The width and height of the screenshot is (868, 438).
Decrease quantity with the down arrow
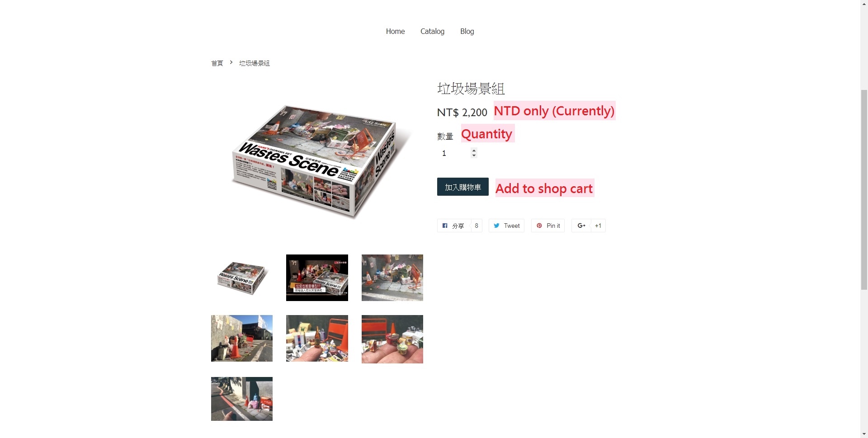tap(474, 156)
